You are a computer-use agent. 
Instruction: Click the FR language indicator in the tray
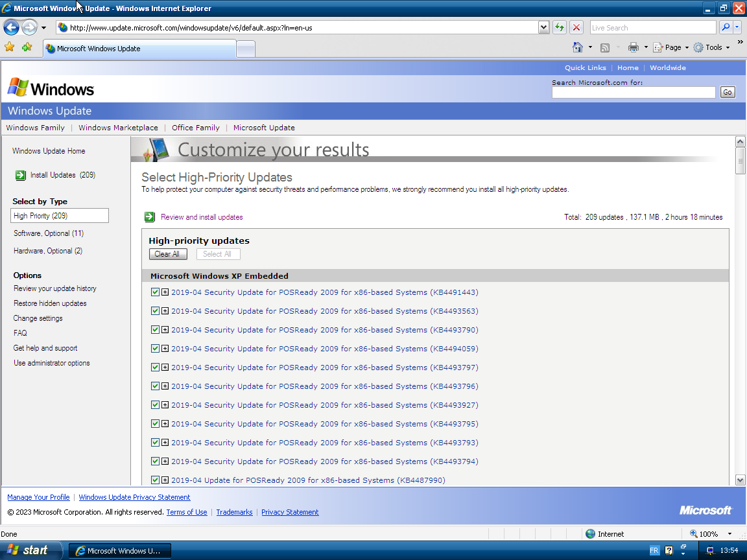pos(654,550)
